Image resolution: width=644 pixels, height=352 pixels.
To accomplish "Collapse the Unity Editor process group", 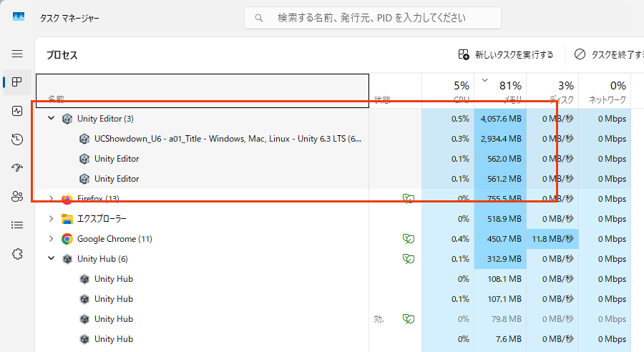I will tap(51, 118).
